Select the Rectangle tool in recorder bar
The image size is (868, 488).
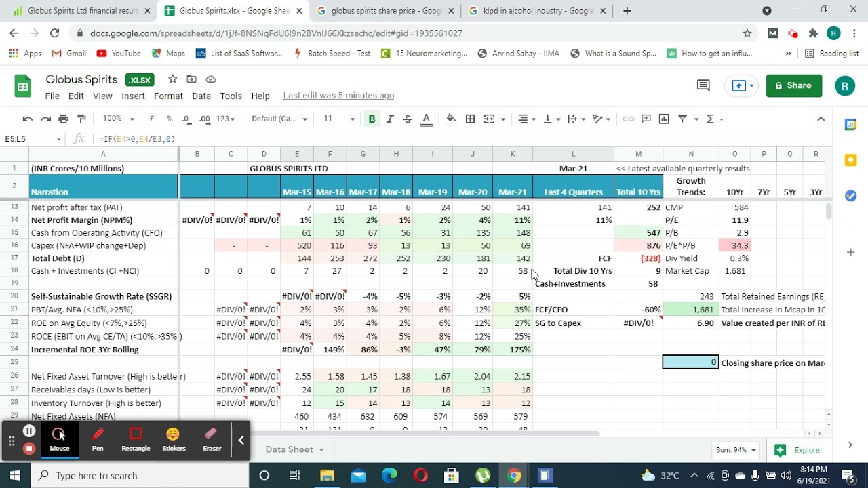tap(136, 439)
